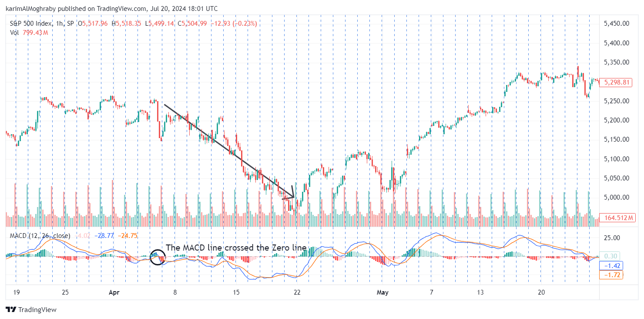The width and height of the screenshot is (644, 319).
Task: Click the 8 date label on time axis
Action: point(175,292)
